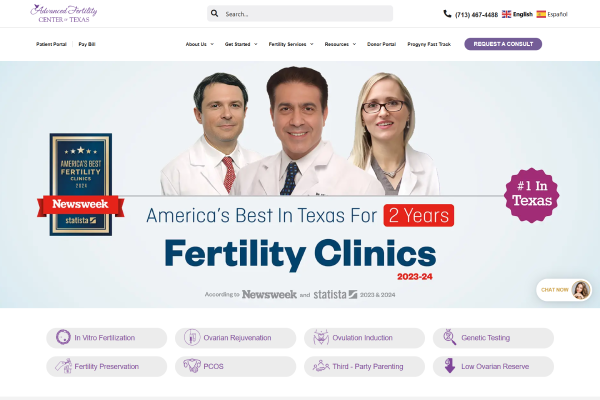The height and width of the screenshot is (400, 600).
Task: Click the search magnifier icon
Action: pos(214,14)
